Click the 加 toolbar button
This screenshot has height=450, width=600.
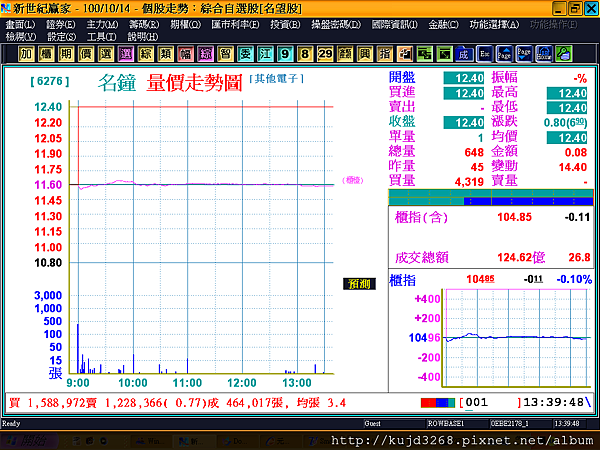[x=26, y=54]
